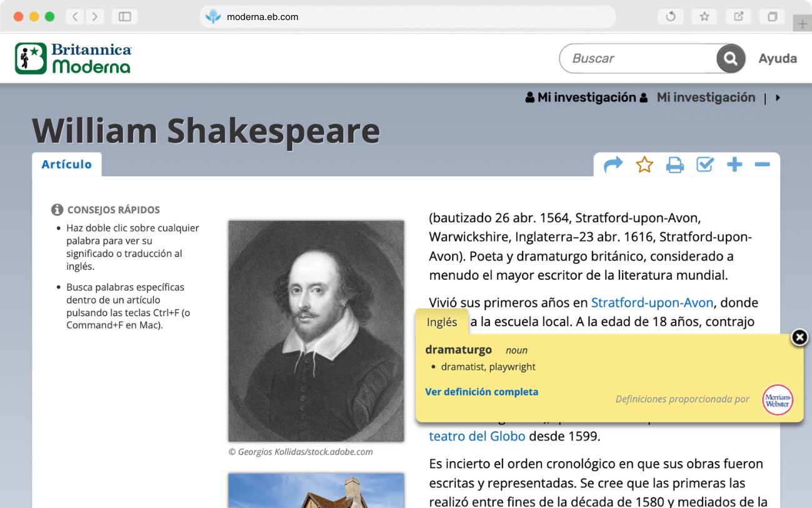Close the dictionary popup
This screenshot has width=812, height=508.
pyautogui.click(x=799, y=337)
